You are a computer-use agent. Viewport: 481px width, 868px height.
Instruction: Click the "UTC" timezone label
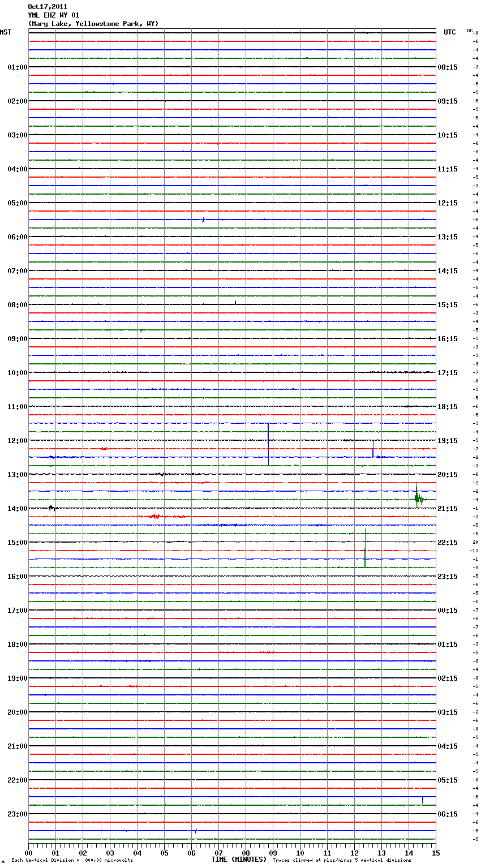[450, 32]
